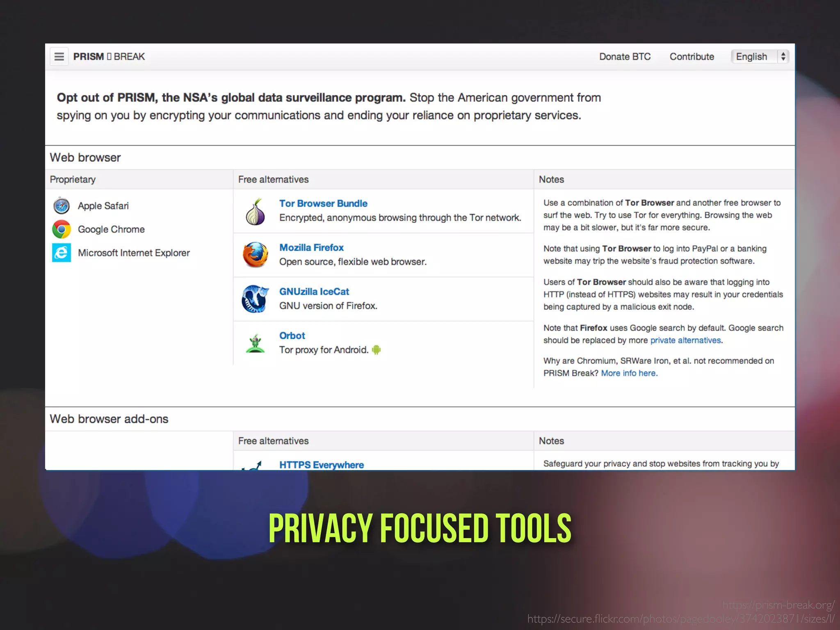Click the Google Chrome icon
Screen dimensions: 840x630
(62, 229)
